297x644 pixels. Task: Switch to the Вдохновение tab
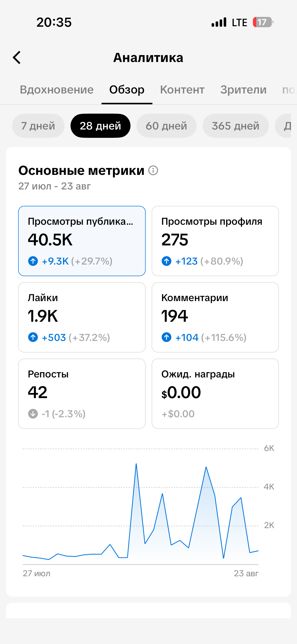(x=57, y=90)
